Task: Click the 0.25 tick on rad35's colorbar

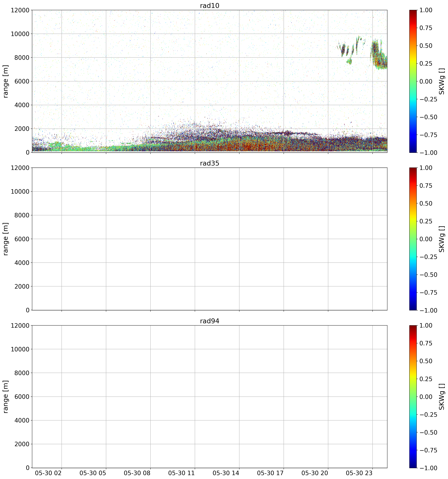Action: click(x=426, y=221)
